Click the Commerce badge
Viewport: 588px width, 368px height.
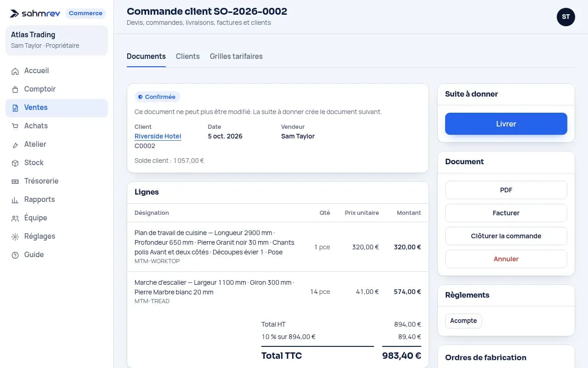coord(85,13)
